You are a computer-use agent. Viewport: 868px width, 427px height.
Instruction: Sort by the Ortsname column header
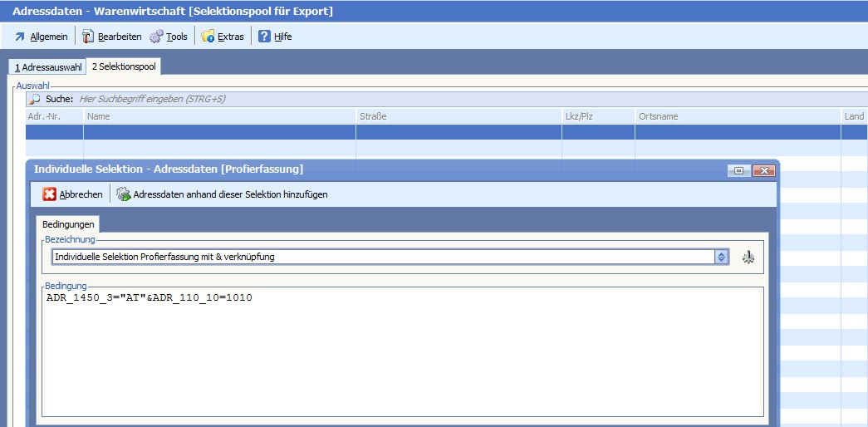point(738,116)
